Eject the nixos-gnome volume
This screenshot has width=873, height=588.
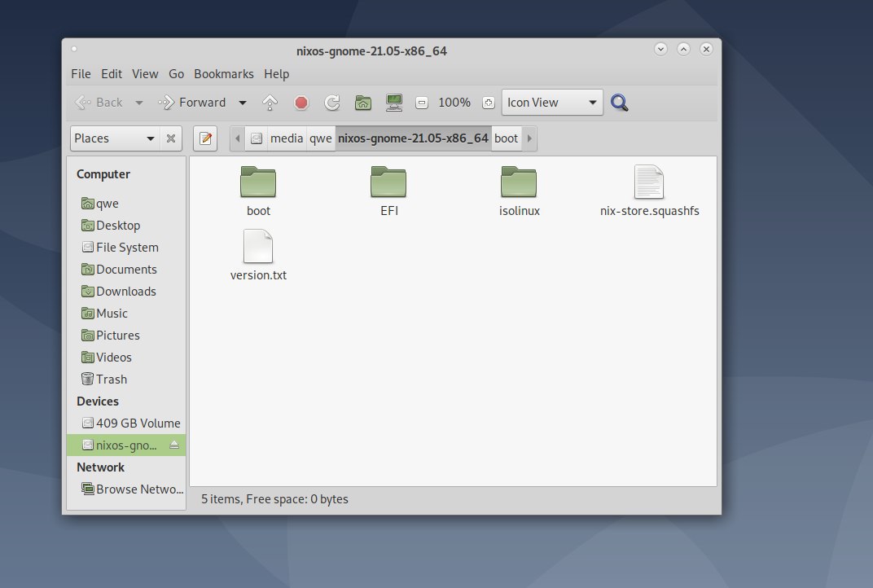point(174,445)
